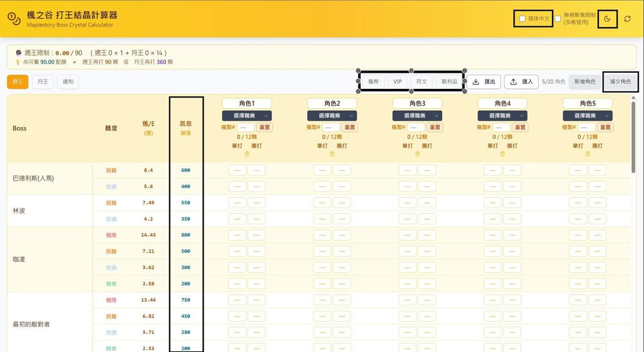Open 選擇職業 dropdown for 角色5
Viewport: 644px width, 352px height.
pos(588,115)
